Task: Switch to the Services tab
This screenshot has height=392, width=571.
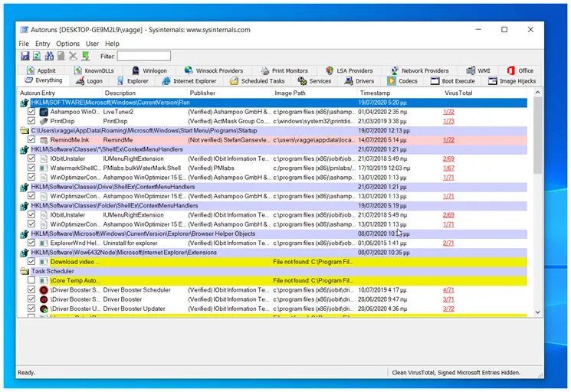Action: [315, 81]
